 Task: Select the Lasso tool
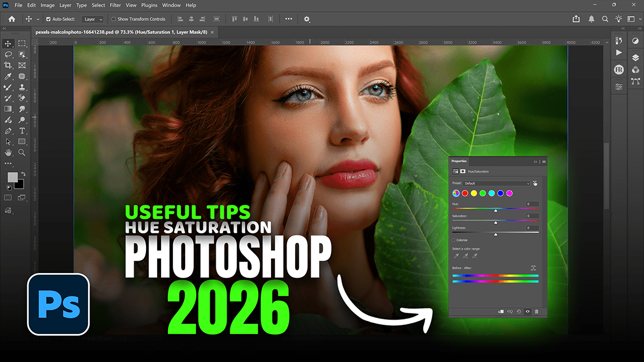click(x=8, y=55)
